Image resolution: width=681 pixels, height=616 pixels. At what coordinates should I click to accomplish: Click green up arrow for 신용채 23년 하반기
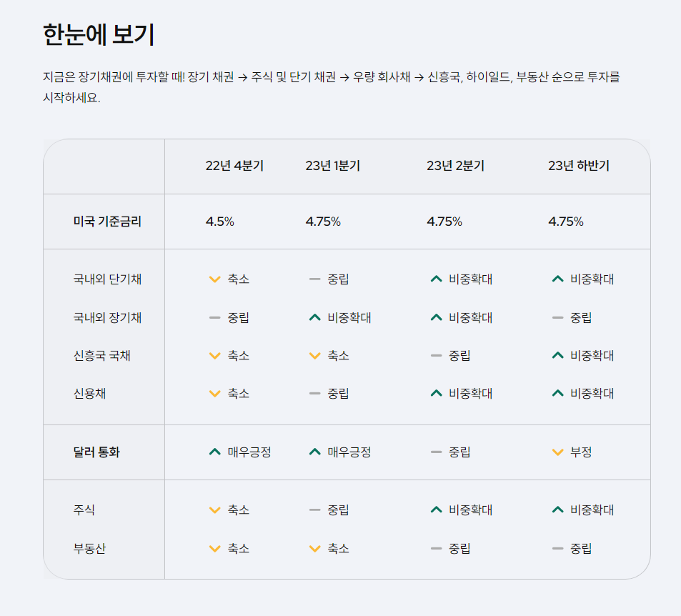(557, 393)
